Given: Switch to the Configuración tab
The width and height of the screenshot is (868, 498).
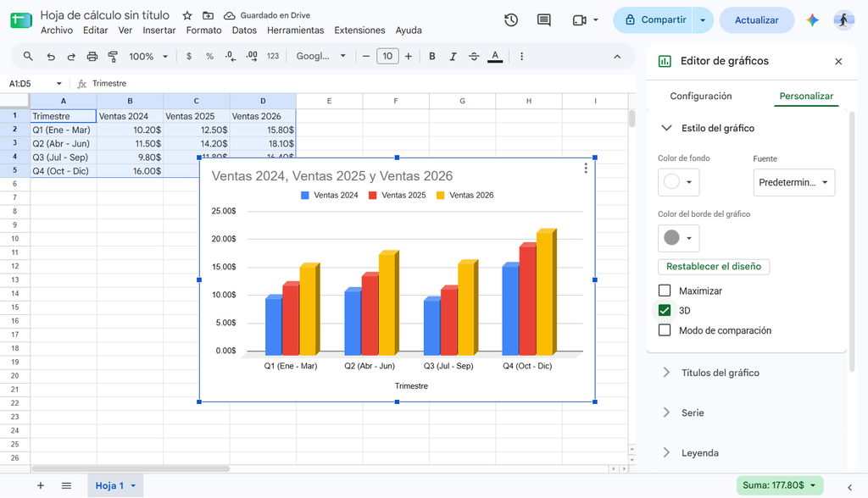Looking at the screenshot, I should [701, 96].
